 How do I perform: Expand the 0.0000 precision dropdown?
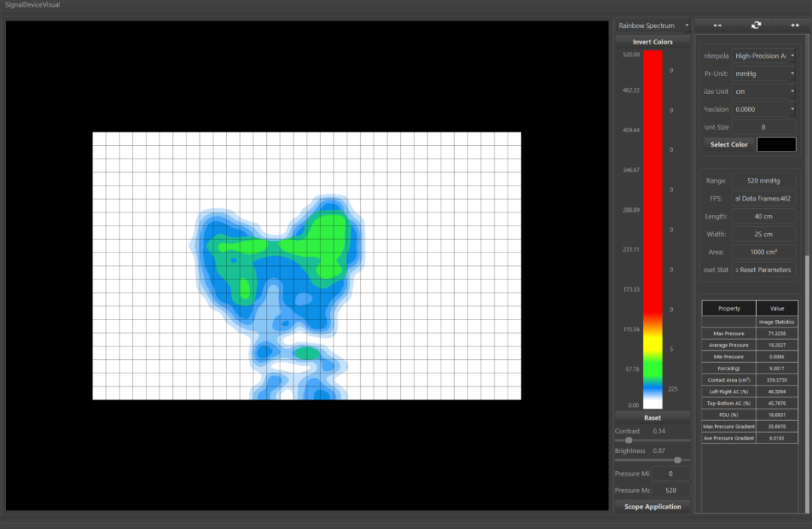pos(763,110)
